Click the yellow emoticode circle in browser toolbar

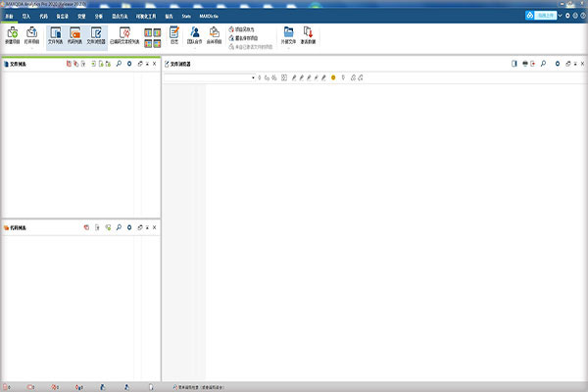pyautogui.click(x=333, y=77)
